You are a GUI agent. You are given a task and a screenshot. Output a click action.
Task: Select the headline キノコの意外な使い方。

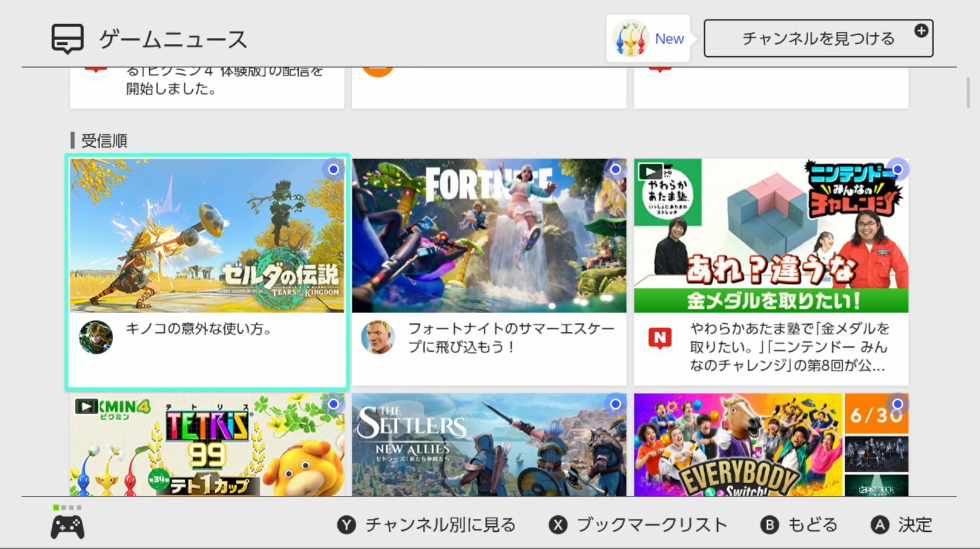click(199, 329)
